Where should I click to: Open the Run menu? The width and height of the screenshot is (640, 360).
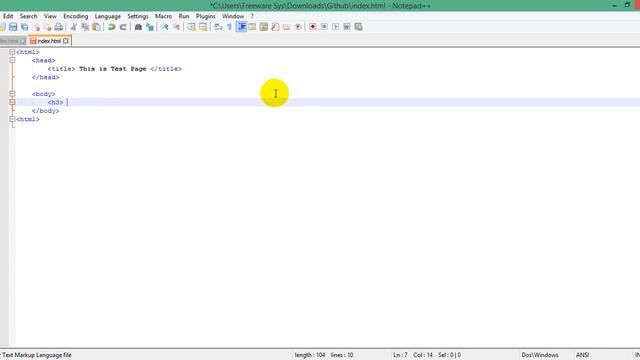pyautogui.click(x=184, y=16)
